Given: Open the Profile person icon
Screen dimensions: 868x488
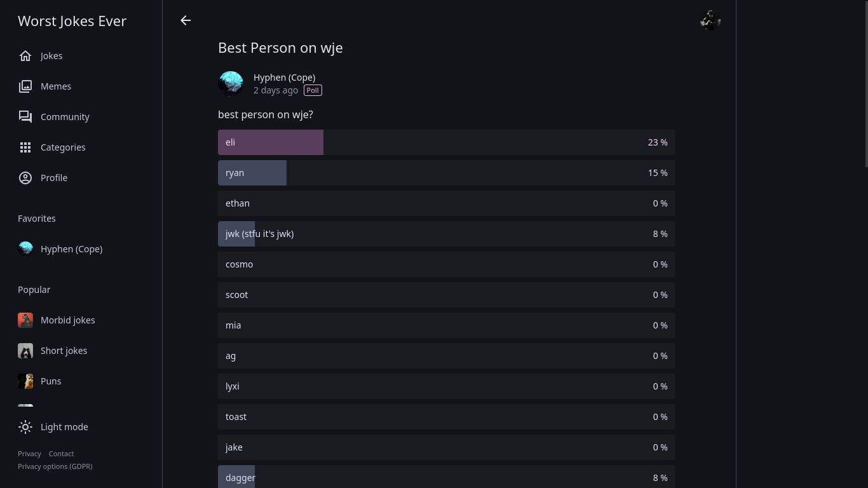Looking at the screenshot, I should tap(25, 178).
